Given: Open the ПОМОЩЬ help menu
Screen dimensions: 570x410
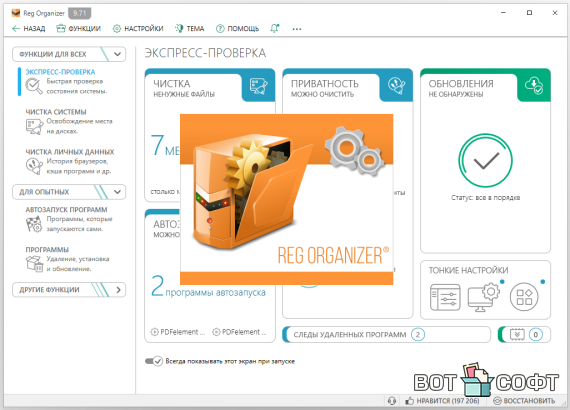Looking at the screenshot, I should click(237, 28).
